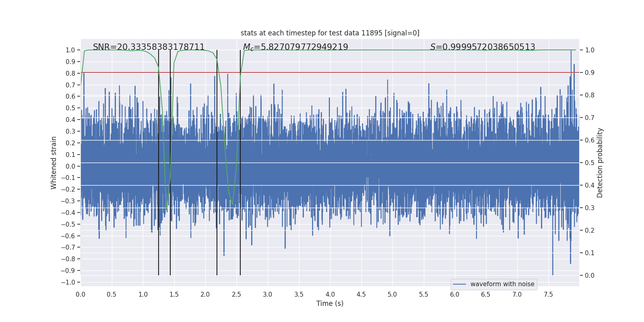Click the 2.5 tick label on time axis
This screenshot has width=644, height=322.
[x=236, y=294]
